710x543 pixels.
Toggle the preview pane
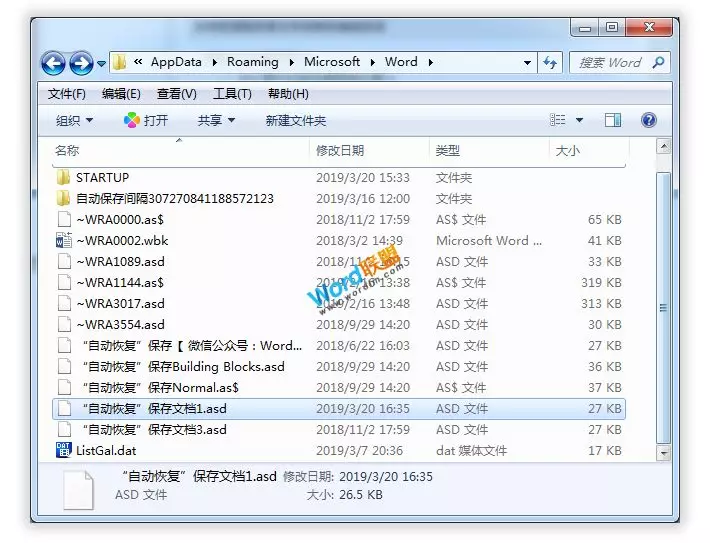click(613, 120)
